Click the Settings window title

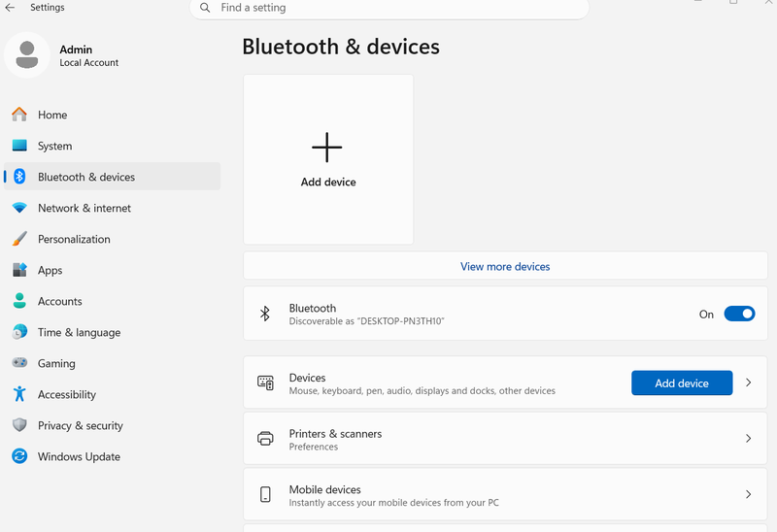pos(47,8)
